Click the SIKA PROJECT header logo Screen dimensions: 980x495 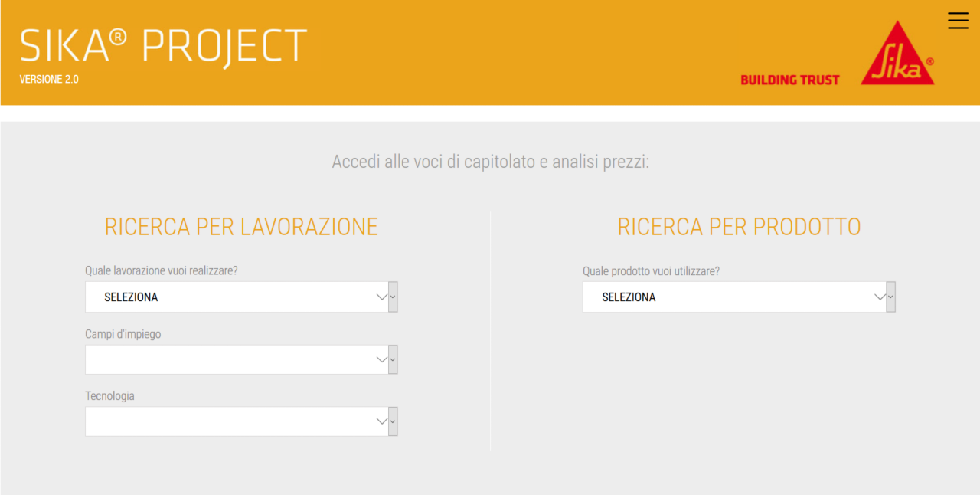(162, 46)
